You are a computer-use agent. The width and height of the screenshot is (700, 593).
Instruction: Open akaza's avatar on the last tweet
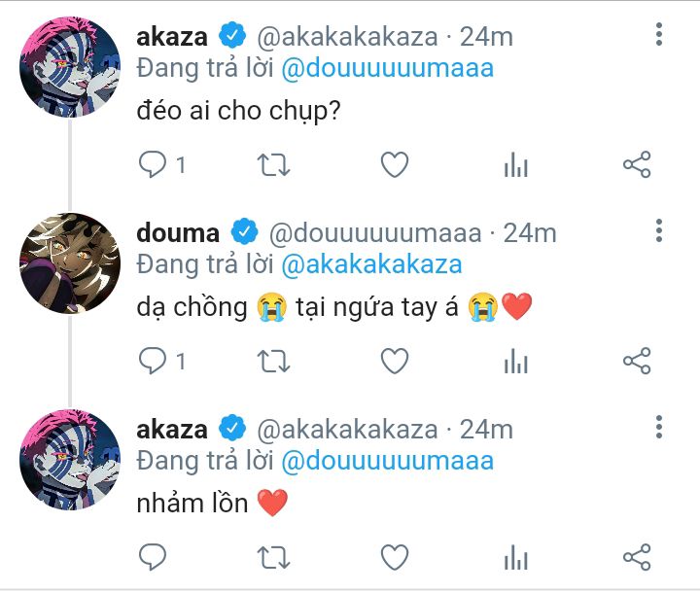tap(70, 460)
